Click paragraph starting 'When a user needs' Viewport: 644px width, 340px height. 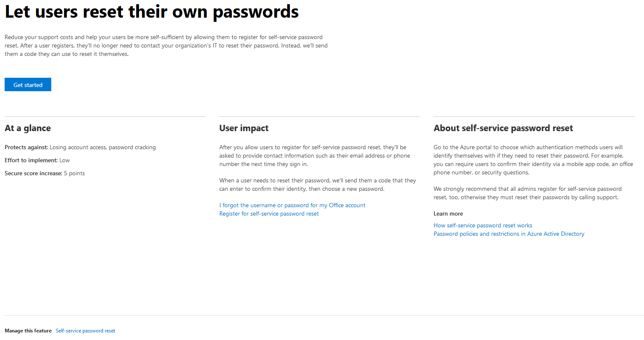point(318,184)
